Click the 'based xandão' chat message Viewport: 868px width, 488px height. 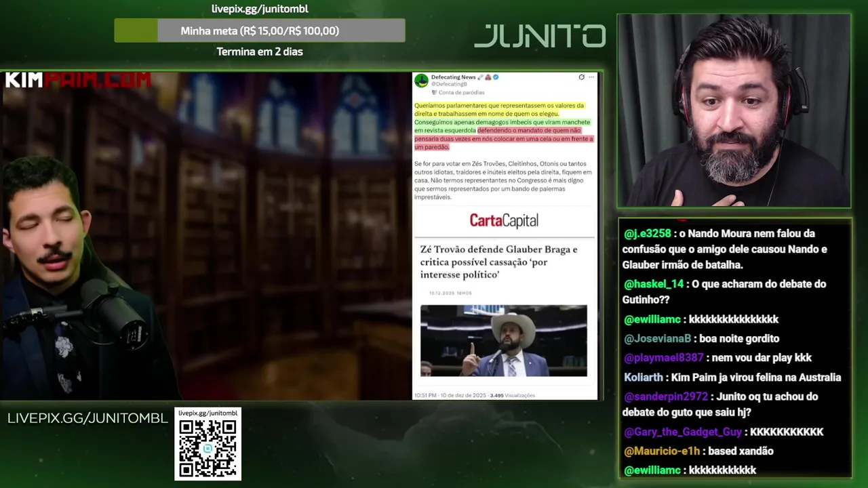coord(740,451)
